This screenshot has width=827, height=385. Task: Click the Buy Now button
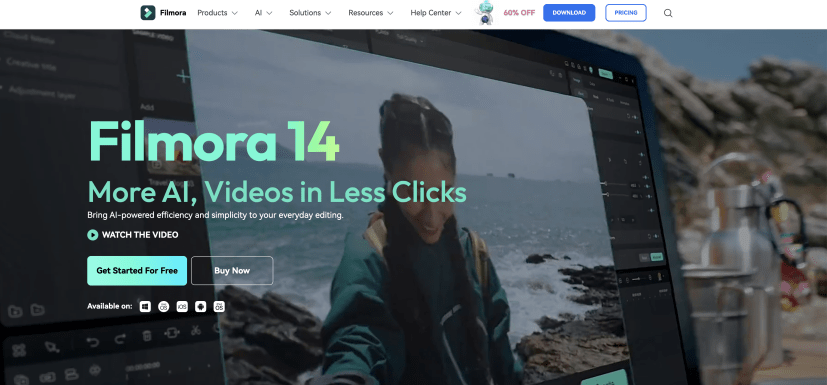pyautogui.click(x=232, y=271)
